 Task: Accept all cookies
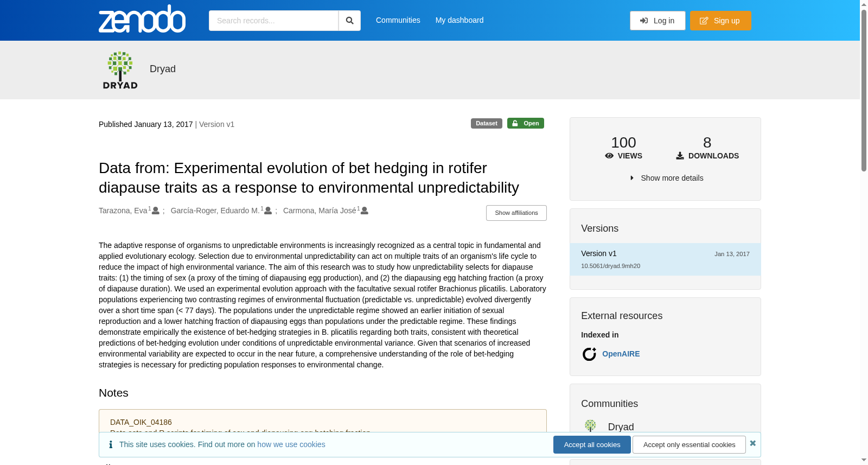(x=592, y=445)
